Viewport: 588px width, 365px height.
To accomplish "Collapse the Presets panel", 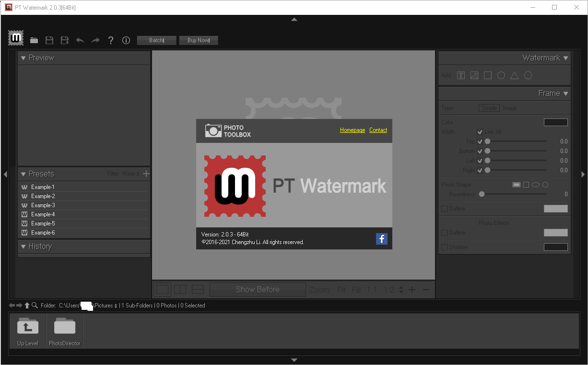I will pos(23,174).
